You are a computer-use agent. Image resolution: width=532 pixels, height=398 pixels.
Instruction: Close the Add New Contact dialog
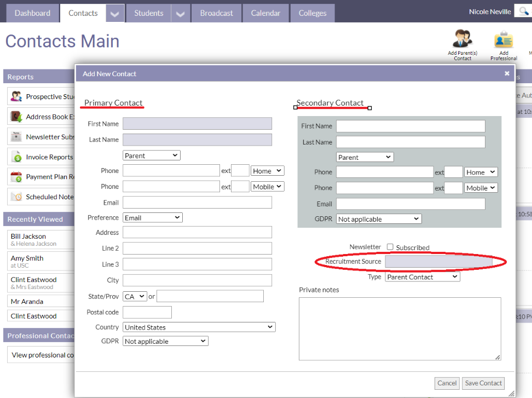[x=507, y=73]
